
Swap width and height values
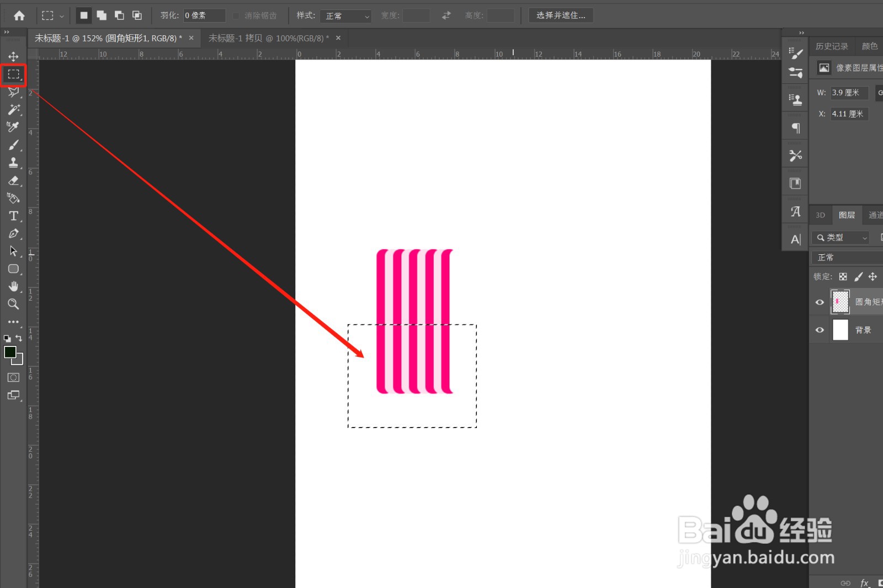[x=446, y=15]
